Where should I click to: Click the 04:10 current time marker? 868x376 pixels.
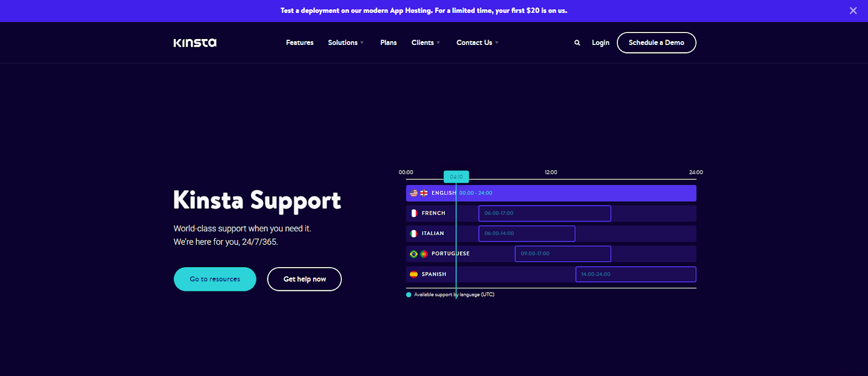tap(456, 177)
